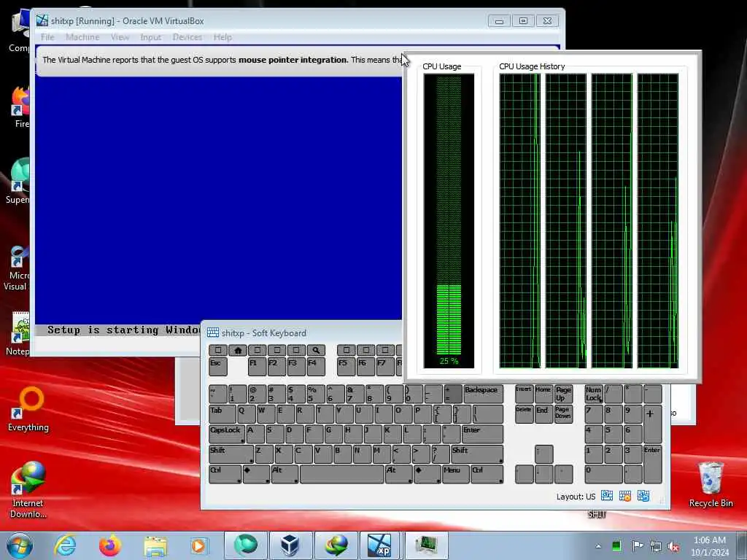Viewport: 747px width, 560px height.
Task: Click the search multimedia key on Soft Keyboard
Action: click(315, 350)
